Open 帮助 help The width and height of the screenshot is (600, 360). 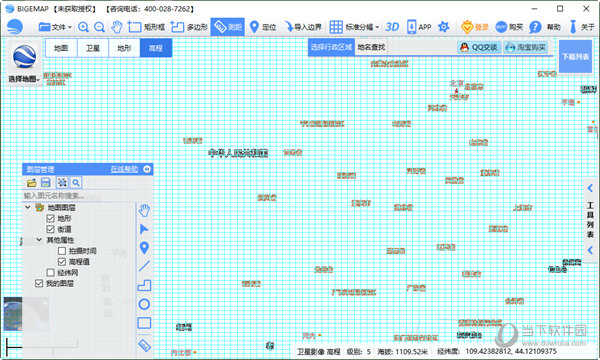(x=545, y=27)
